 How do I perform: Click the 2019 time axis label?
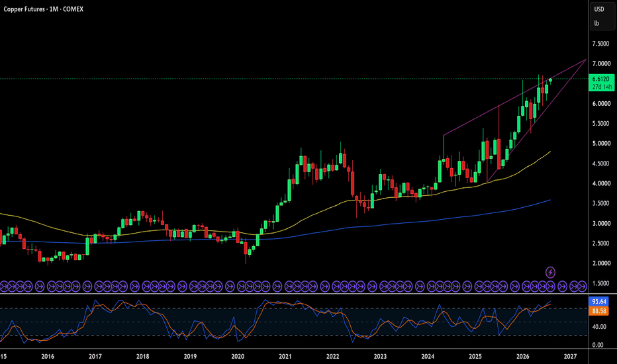(x=190, y=357)
